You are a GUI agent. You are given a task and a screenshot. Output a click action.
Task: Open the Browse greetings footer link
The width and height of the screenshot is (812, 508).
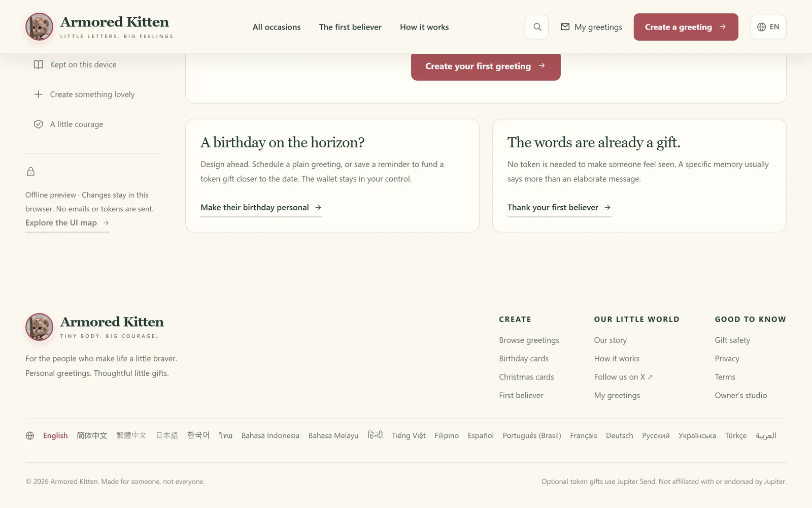(x=529, y=340)
